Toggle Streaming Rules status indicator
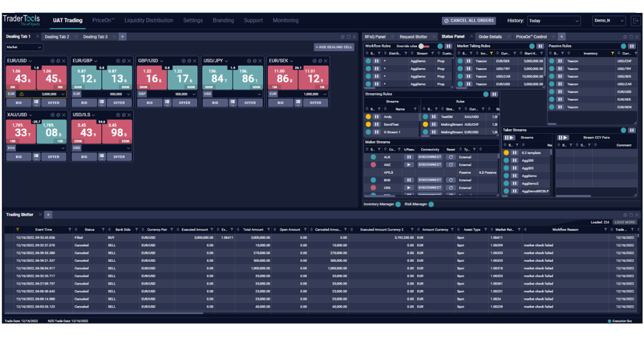 pos(486,94)
